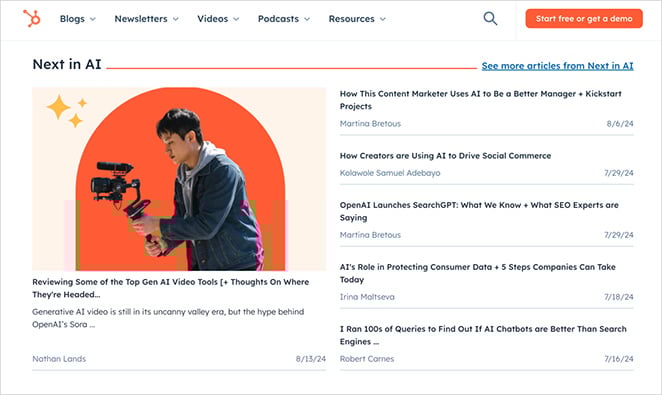Click author Martina Bretous dated 8/6/24
The image size is (662, 395).
[370, 124]
